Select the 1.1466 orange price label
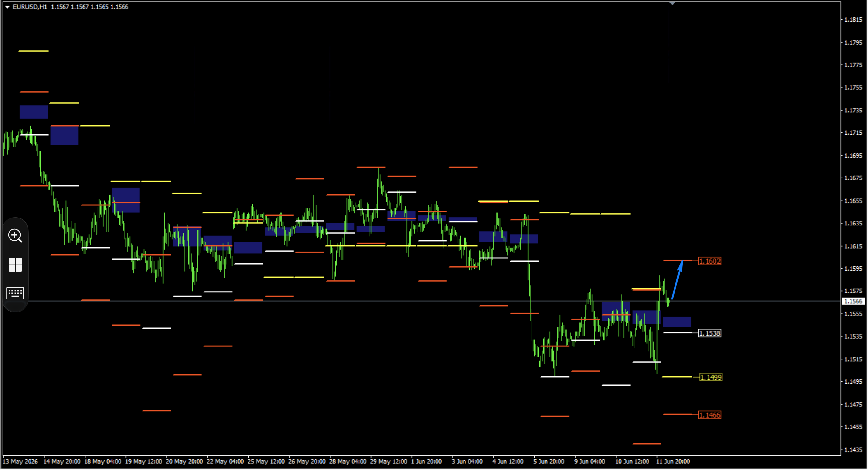The height and width of the screenshot is (470, 868). (x=710, y=415)
